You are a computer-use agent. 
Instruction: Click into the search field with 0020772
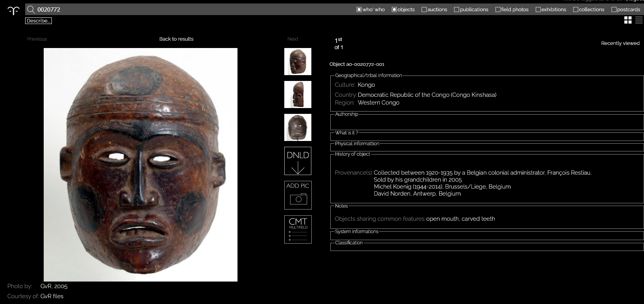[193, 10]
